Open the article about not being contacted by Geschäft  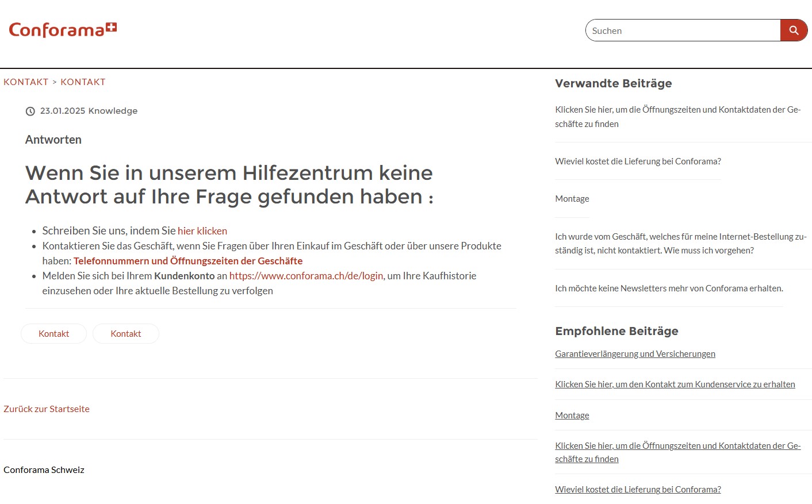(680, 244)
